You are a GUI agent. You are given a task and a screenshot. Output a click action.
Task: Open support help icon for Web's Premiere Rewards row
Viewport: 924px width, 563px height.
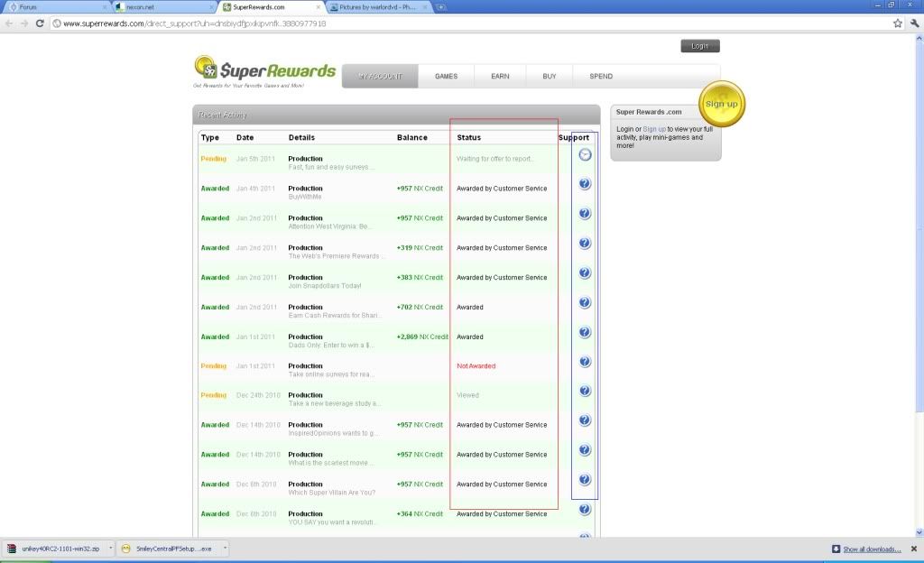coord(585,243)
